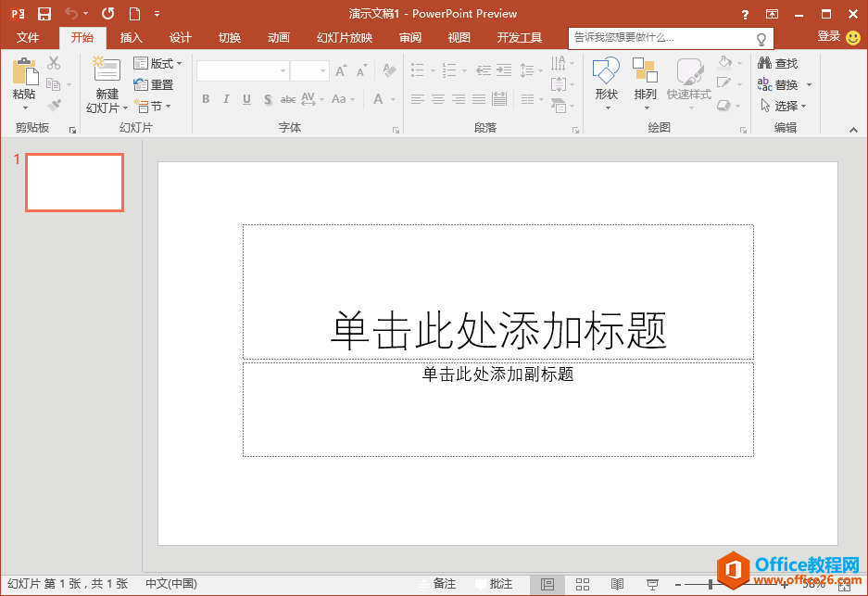The width and height of the screenshot is (868, 596).
Task: Switch to the Insert (插入) tab
Action: point(132,38)
